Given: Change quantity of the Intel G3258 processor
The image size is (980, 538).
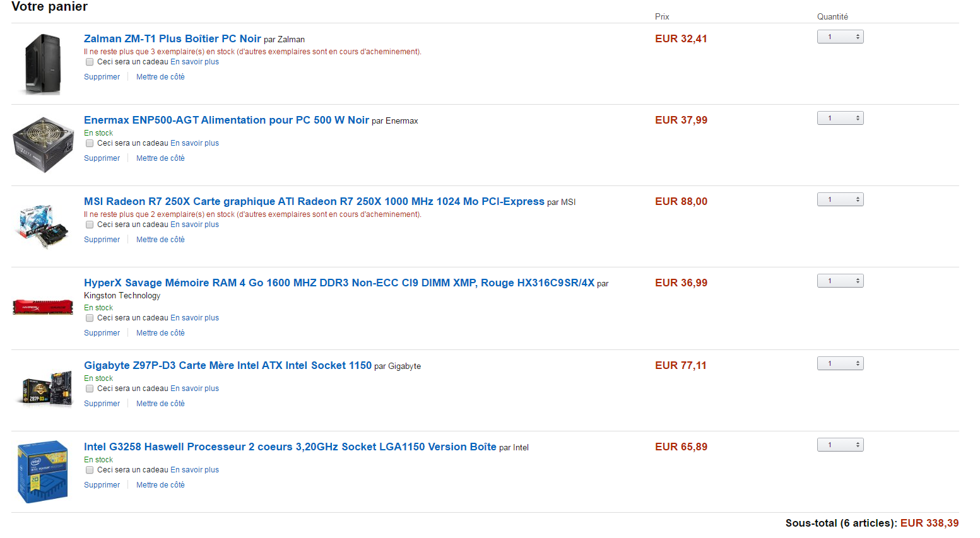Looking at the screenshot, I should (840, 445).
